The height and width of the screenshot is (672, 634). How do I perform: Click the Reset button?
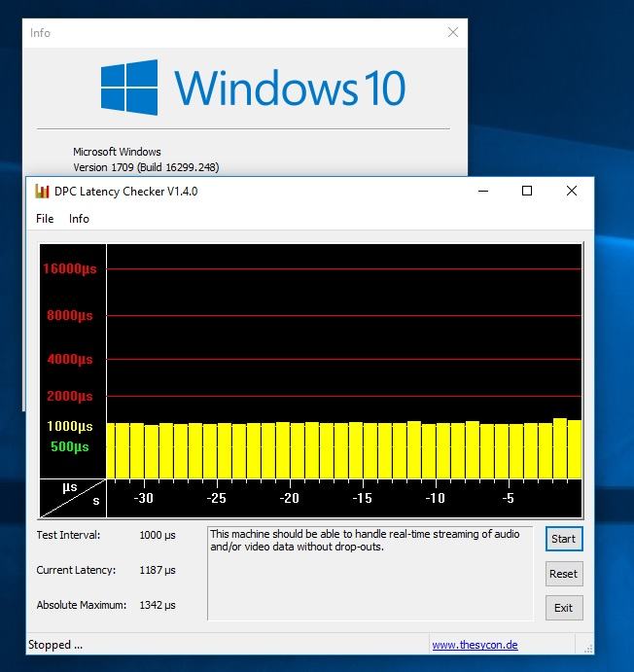(564, 574)
